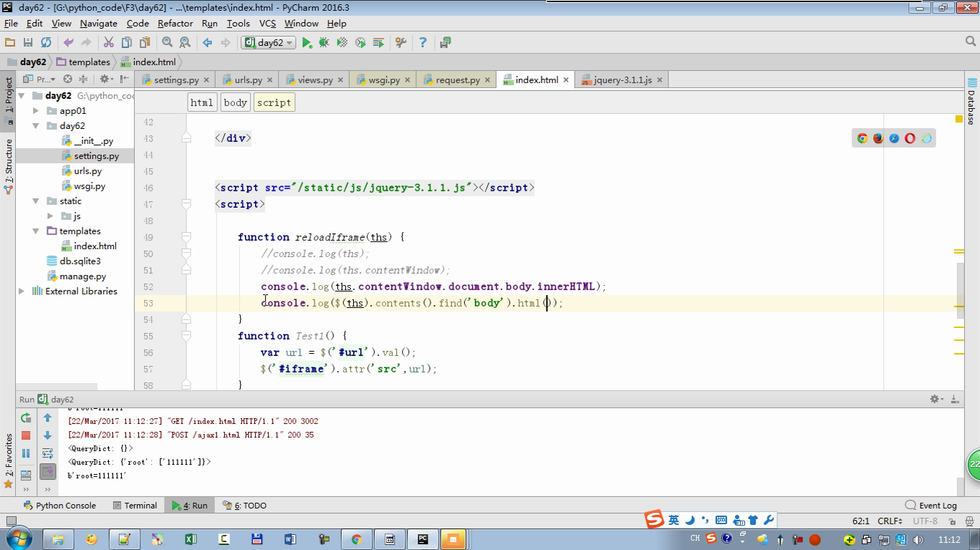Toggle the Database side panel
This screenshot has height=550, width=980.
[x=971, y=102]
